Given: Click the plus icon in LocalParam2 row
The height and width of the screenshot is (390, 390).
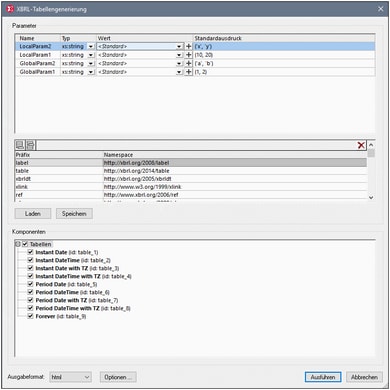Looking at the screenshot, I should click(188, 46).
